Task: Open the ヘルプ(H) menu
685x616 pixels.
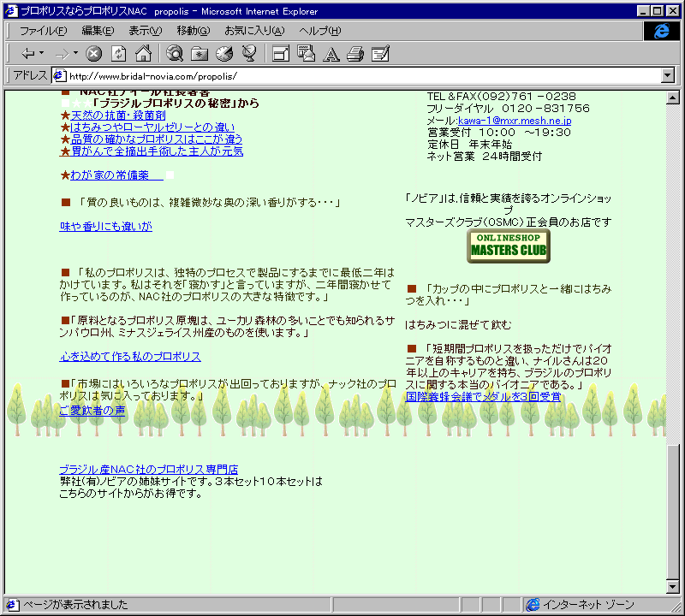Action: (x=319, y=31)
